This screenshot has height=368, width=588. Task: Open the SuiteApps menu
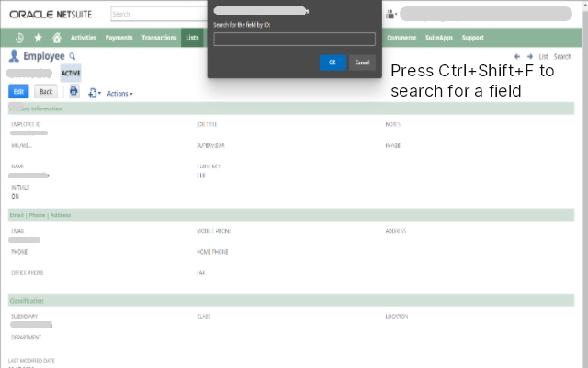coord(439,38)
